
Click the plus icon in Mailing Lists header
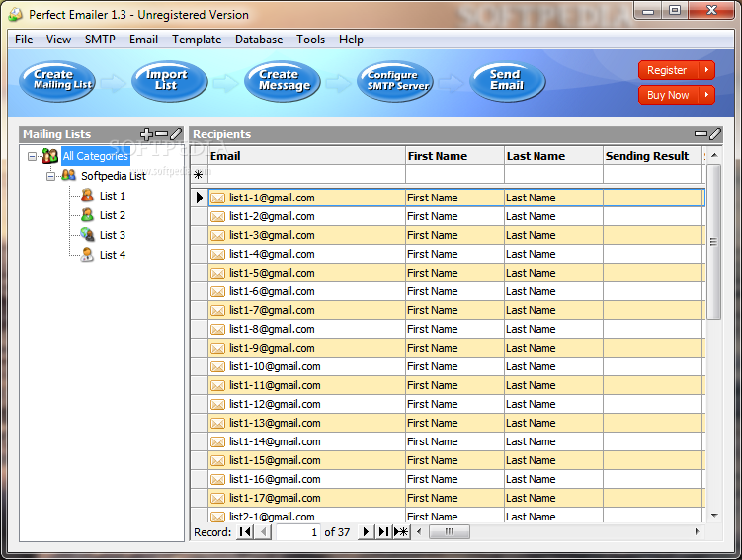(147, 134)
